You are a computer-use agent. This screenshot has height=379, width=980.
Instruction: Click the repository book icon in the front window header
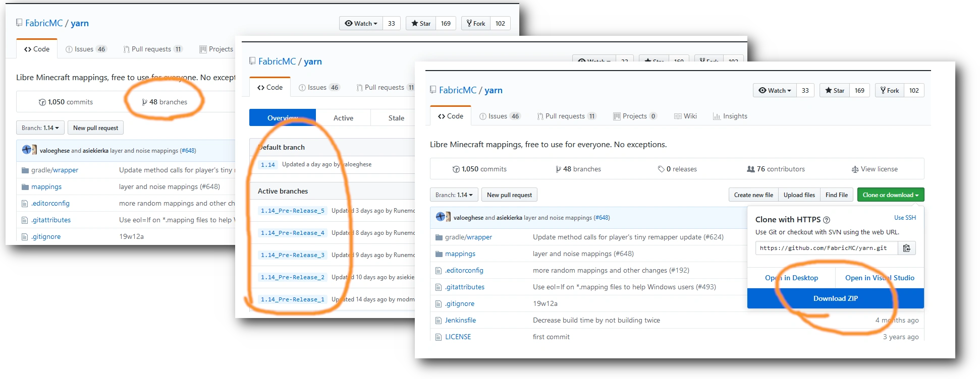433,90
